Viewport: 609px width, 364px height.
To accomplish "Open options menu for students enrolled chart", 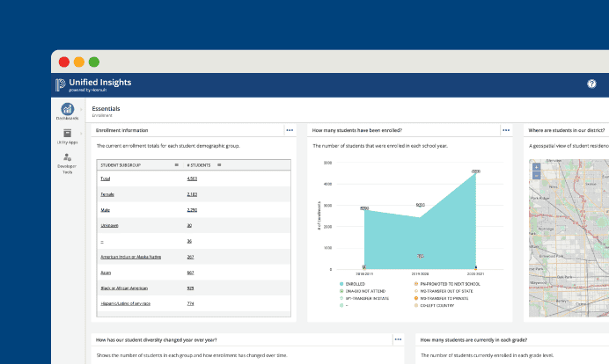I will click(505, 130).
